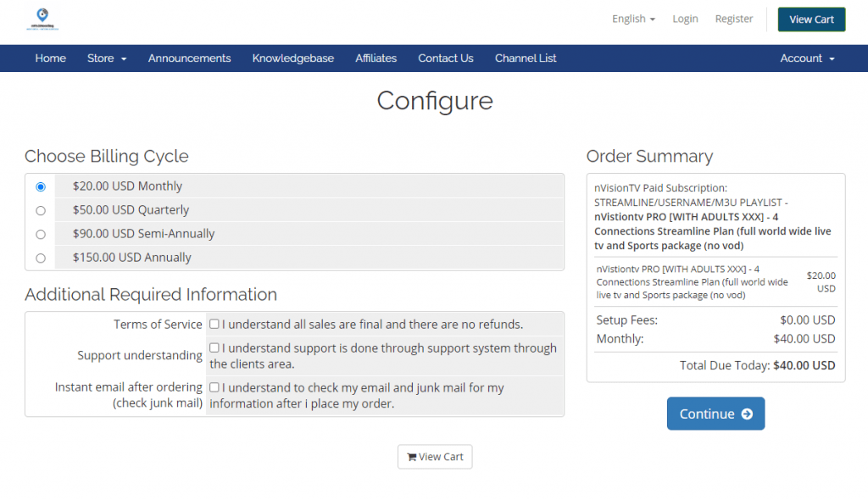Check the no refunds Terms of Service box
This screenshot has height=500, width=868.
[x=214, y=324]
